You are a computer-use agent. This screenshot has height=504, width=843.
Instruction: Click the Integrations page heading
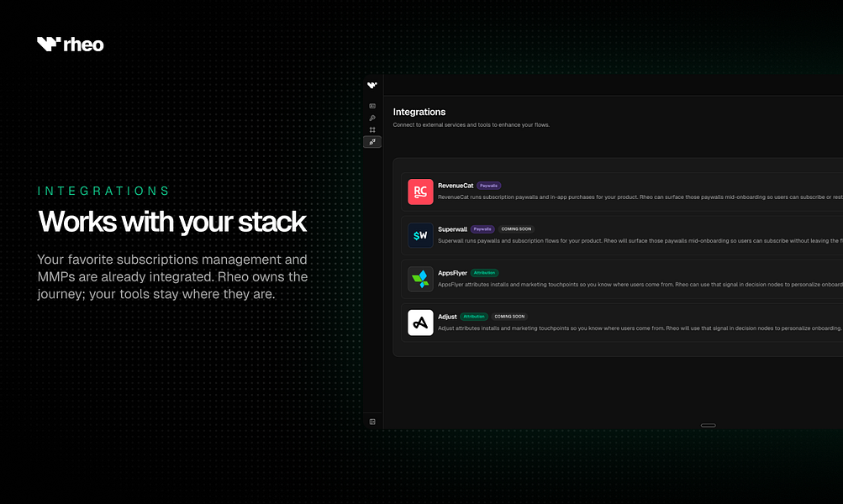coord(419,112)
